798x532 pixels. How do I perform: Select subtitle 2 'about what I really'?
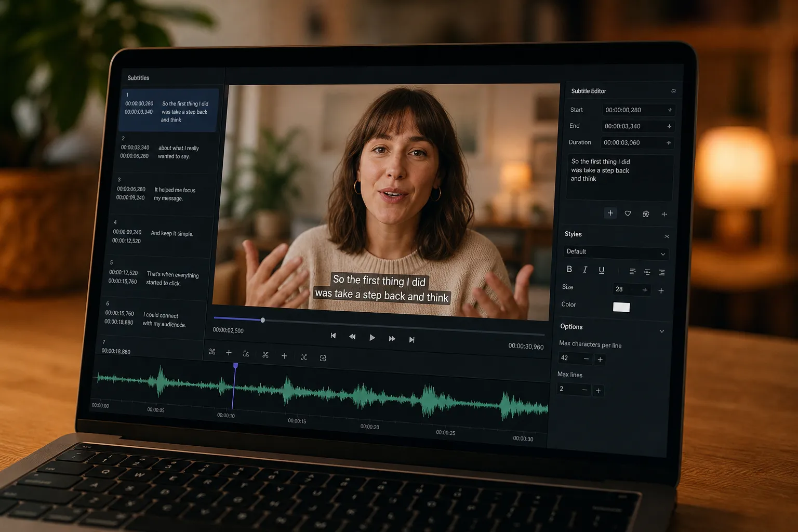[x=166, y=151]
